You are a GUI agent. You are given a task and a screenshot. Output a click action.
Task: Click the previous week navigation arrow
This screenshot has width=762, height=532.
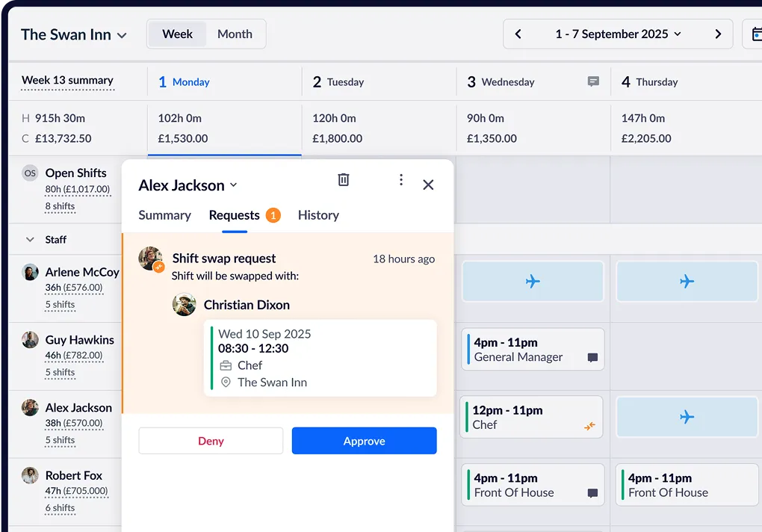517,34
